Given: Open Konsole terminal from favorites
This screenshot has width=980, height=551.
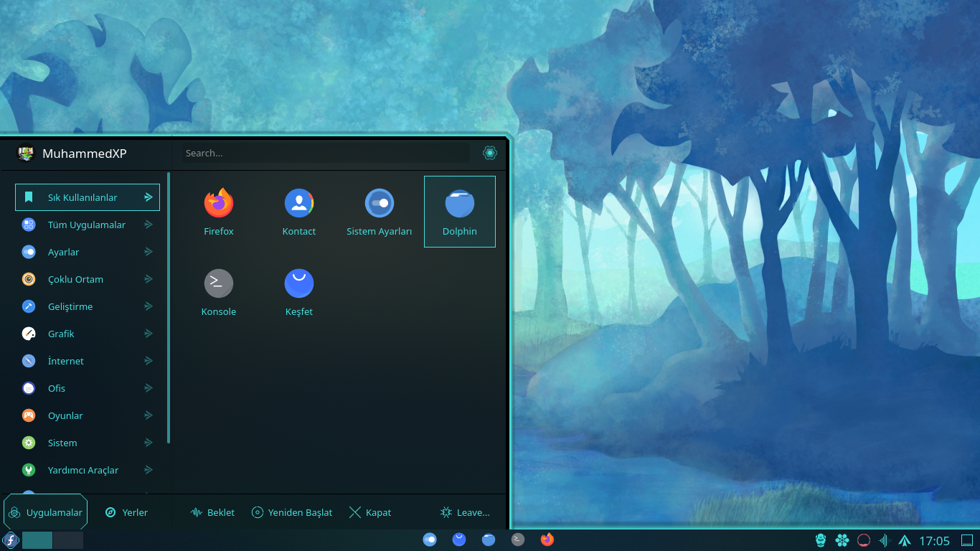Looking at the screenshot, I should (x=219, y=292).
